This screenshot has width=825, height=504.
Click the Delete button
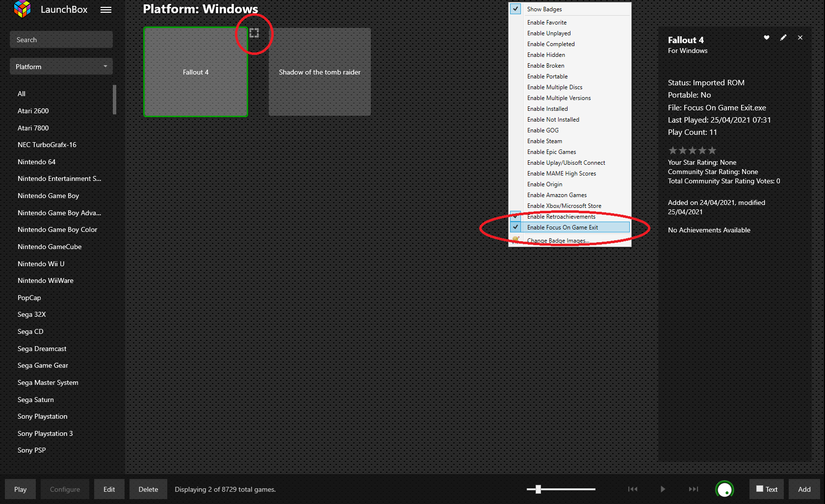[x=148, y=489]
